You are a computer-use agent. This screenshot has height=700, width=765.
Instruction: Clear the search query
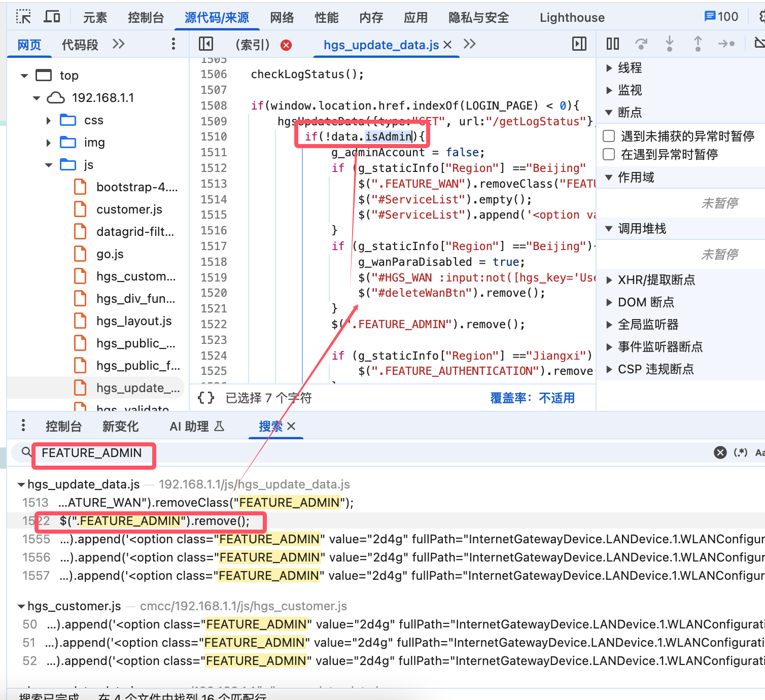[x=720, y=452]
